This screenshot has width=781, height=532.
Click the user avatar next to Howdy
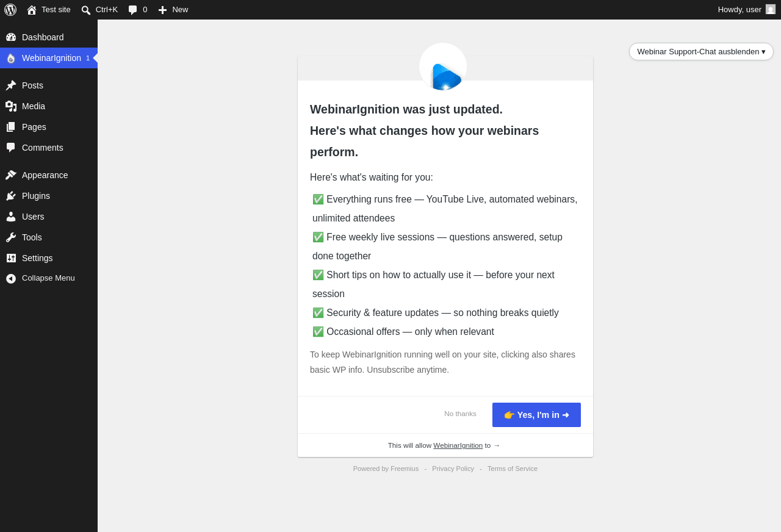(x=771, y=9)
